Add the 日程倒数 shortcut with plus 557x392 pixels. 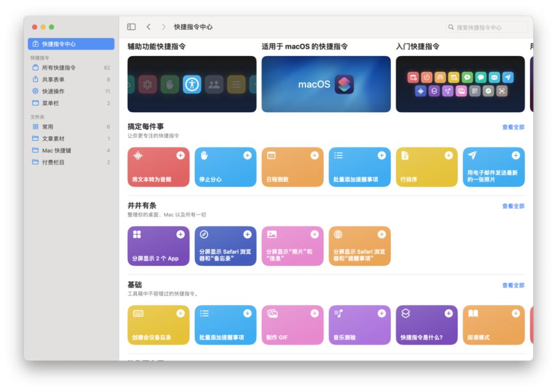[315, 155]
